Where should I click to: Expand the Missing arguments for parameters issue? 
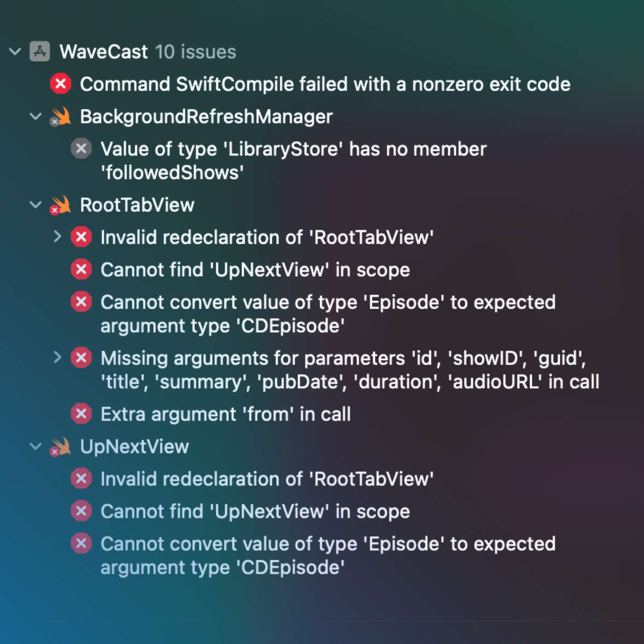pos(57,357)
